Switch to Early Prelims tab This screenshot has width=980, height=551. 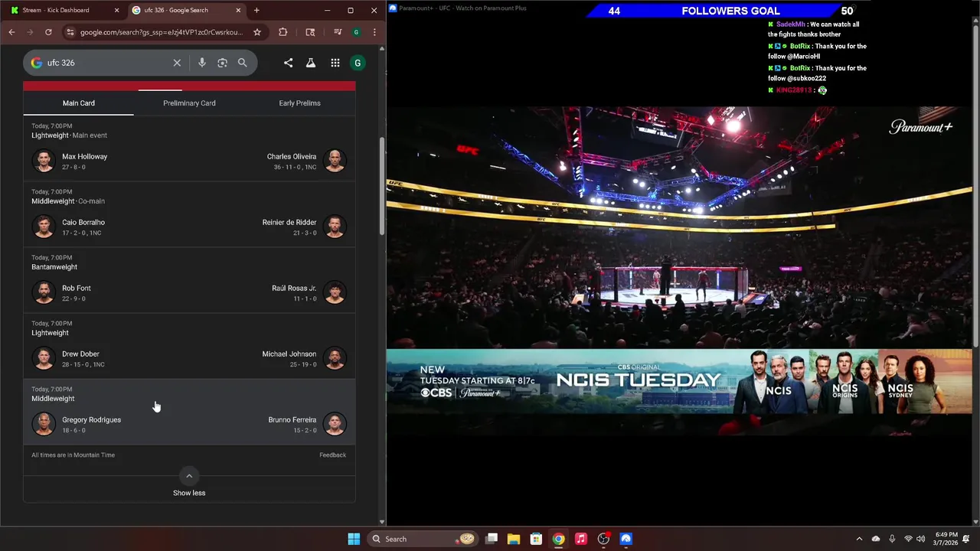(x=299, y=103)
